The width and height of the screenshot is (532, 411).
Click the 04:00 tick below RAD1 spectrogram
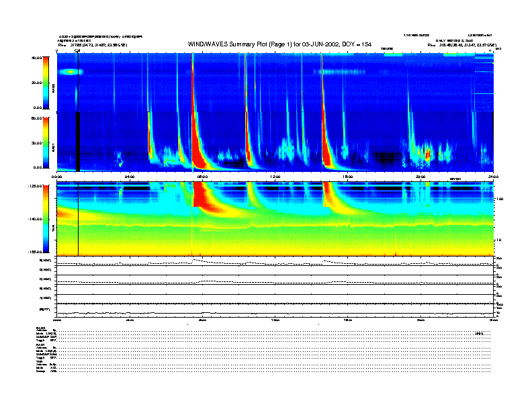point(130,177)
